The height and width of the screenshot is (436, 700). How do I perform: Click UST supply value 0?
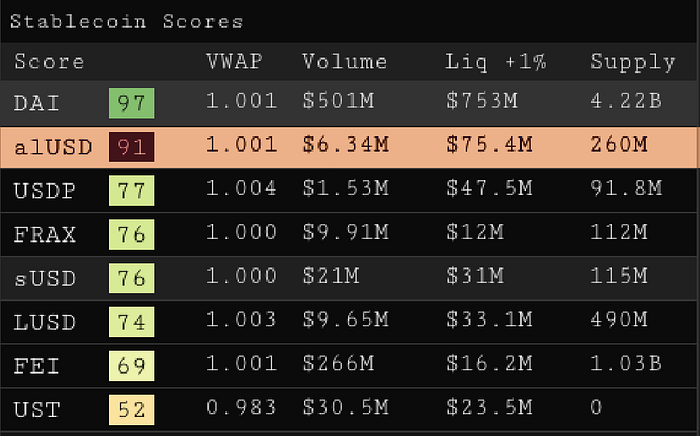point(596,407)
